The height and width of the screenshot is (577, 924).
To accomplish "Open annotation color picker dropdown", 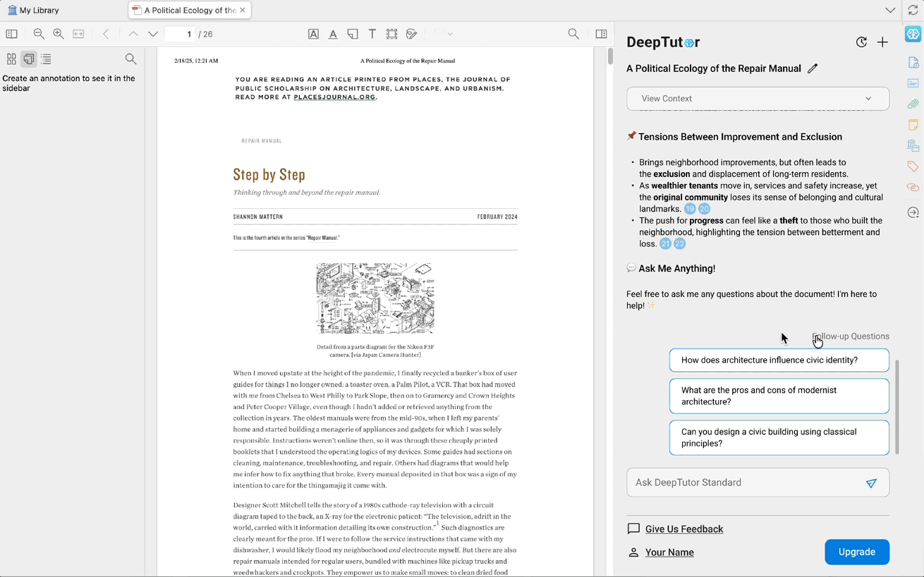I will [443, 34].
